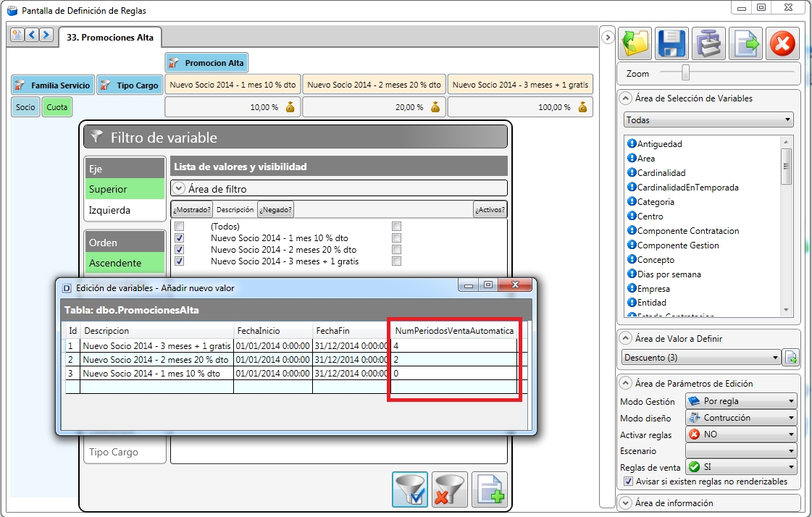The image size is (812, 517).
Task: Add new value with document plus button
Action: tap(490, 489)
